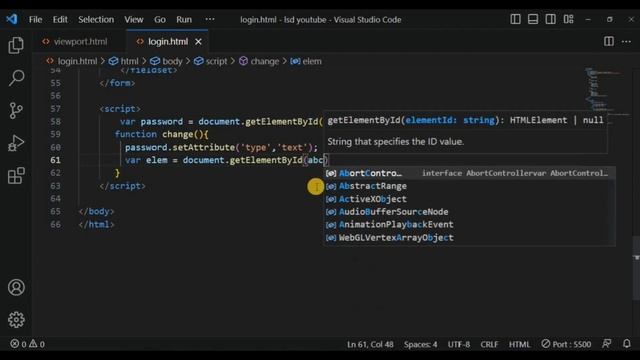Click change function breadcrumb
Viewport: 640px width, 360px height.
(x=259, y=61)
